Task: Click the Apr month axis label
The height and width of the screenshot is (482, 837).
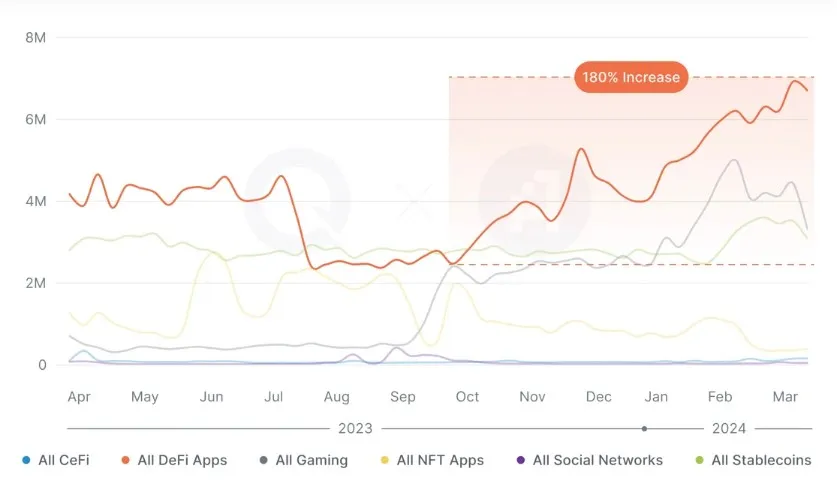Action: click(x=79, y=397)
